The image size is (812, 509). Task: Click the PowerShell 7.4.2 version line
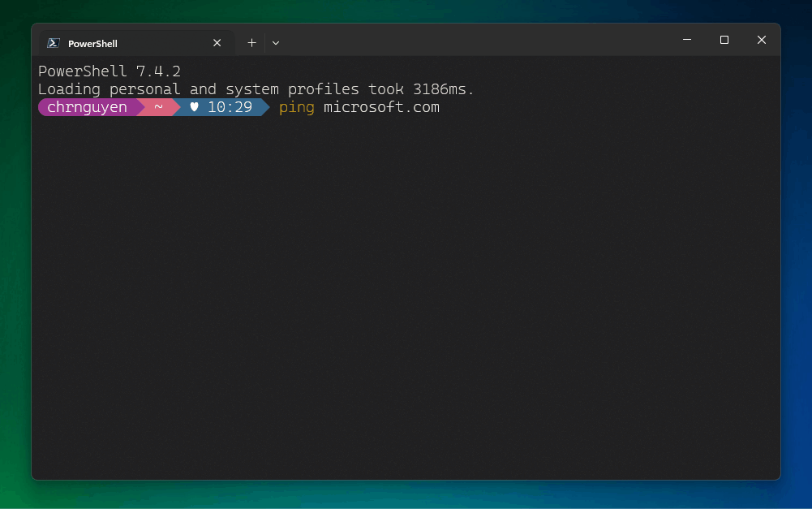110,71
